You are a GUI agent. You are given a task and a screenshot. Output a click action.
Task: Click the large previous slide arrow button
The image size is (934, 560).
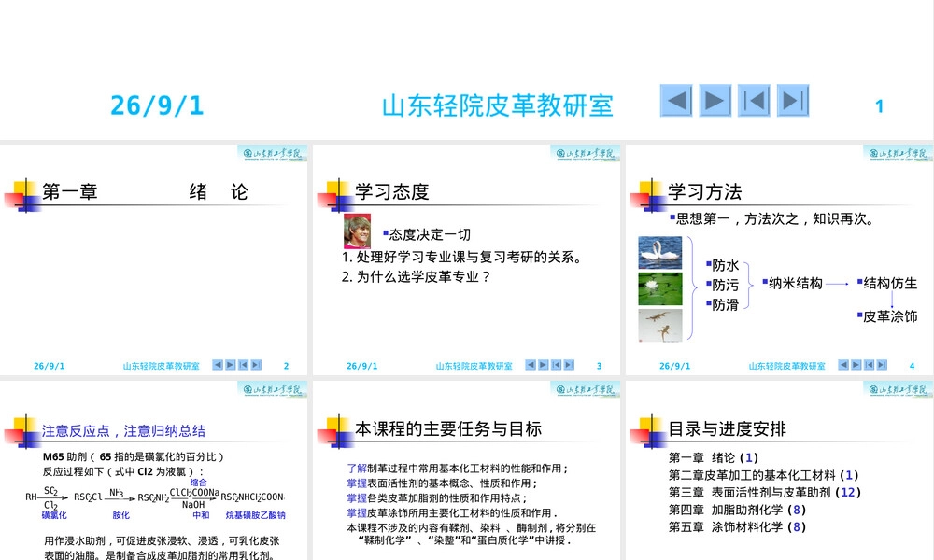[676, 101]
